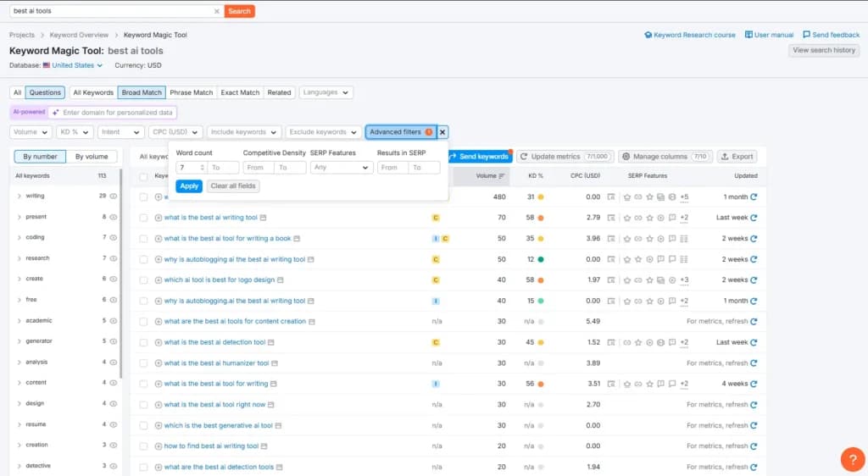The image size is (868, 476).
Task: Open the Include keywords dropdown
Action: pyautogui.click(x=243, y=132)
